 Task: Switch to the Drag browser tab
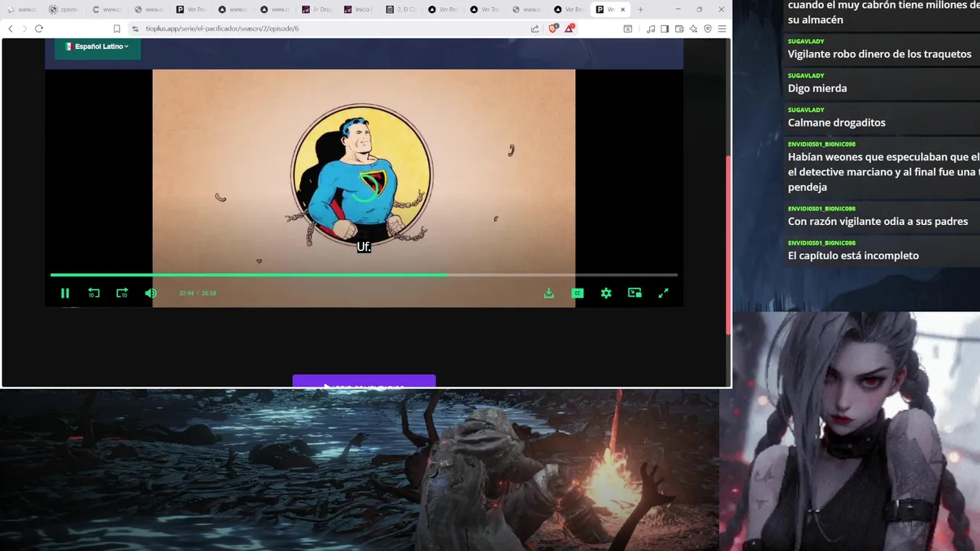point(316,9)
